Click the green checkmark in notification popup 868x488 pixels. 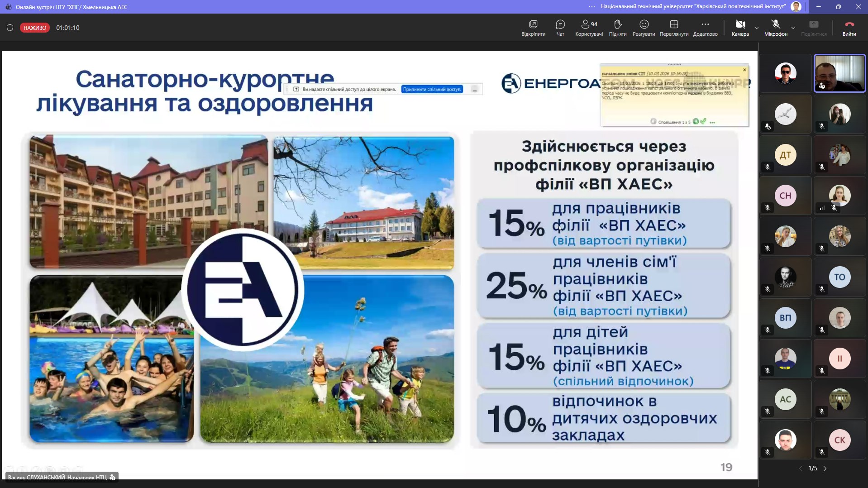click(703, 121)
